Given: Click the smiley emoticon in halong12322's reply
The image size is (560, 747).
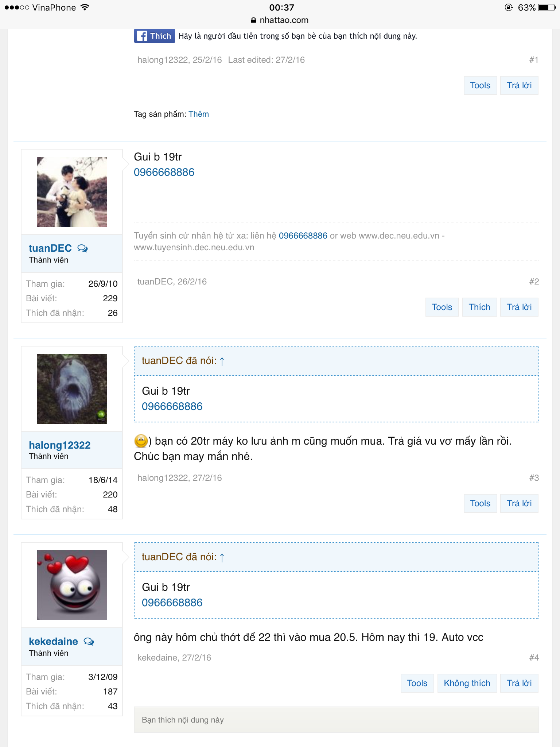Looking at the screenshot, I should point(141,441).
